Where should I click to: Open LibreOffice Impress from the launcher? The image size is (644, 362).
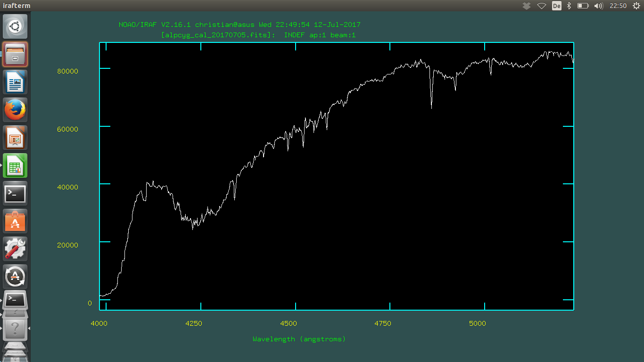click(x=16, y=138)
